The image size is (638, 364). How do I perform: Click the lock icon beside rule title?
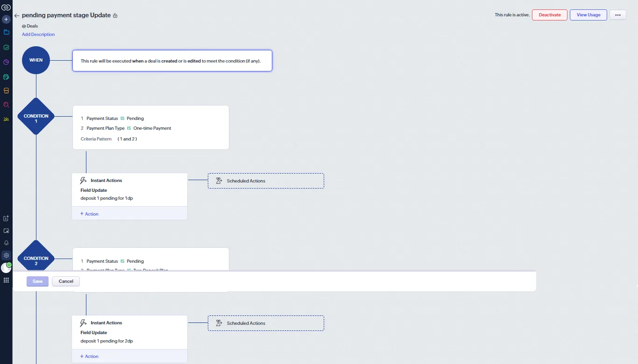tap(115, 15)
